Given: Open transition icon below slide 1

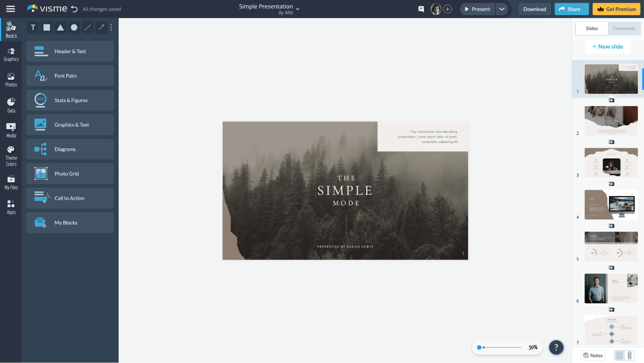Looking at the screenshot, I should (611, 100).
